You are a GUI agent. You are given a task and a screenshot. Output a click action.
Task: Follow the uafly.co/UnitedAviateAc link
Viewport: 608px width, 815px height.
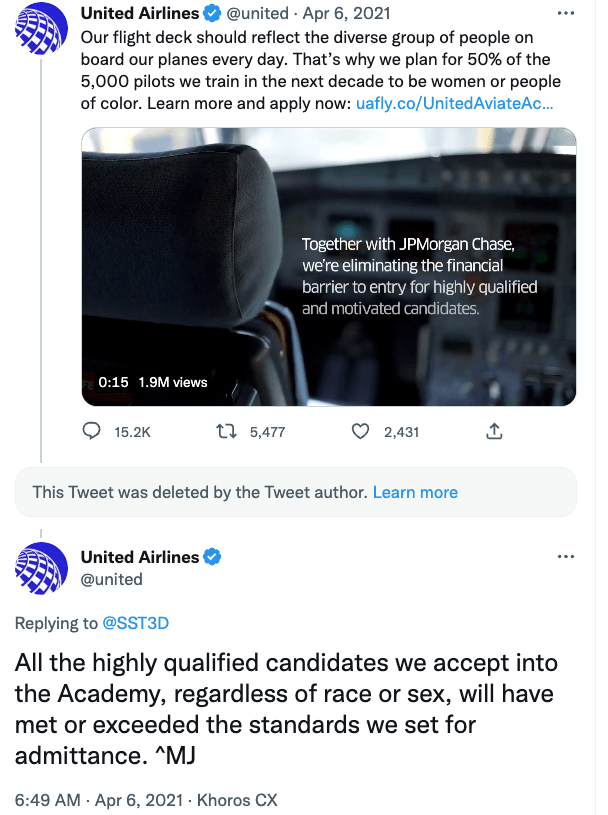point(454,103)
